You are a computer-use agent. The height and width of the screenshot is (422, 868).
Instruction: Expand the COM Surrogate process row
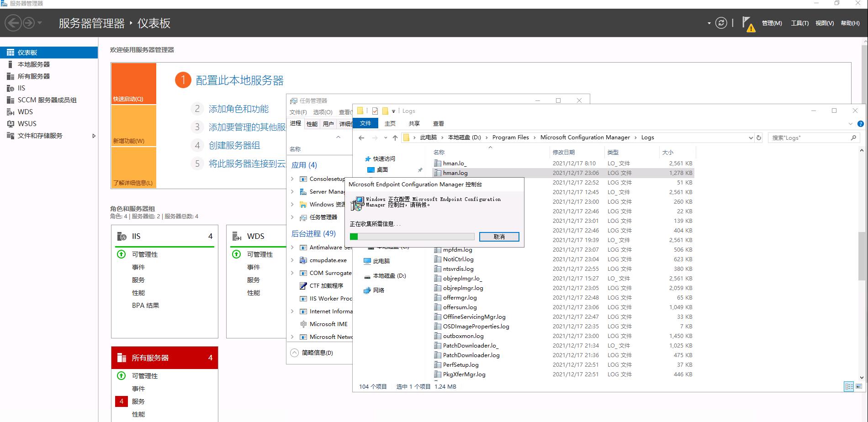coord(292,273)
